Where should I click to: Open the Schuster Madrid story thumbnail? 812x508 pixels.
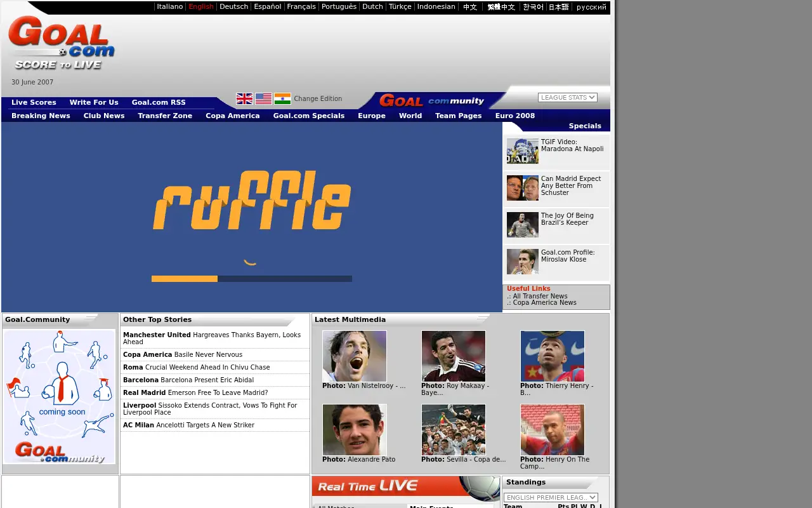[523, 188]
